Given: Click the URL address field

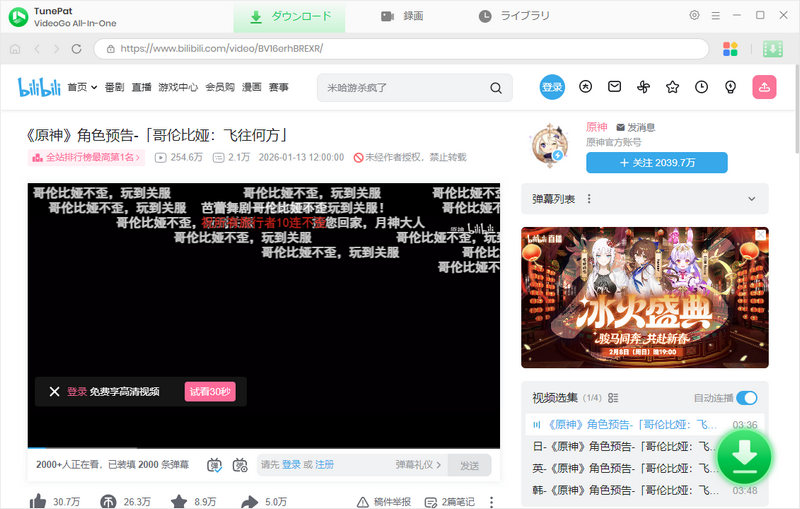Looking at the screenshot, I should pos(402,49).
